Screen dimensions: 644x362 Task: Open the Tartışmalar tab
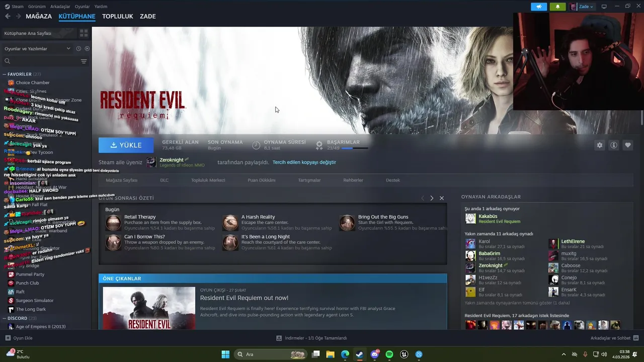(309, 180)
